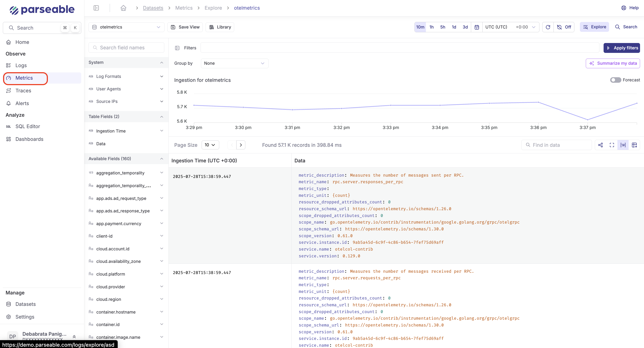Go to home via breadcrumb house icon
This screenshot has width=644, height=348.
point(123,8)
